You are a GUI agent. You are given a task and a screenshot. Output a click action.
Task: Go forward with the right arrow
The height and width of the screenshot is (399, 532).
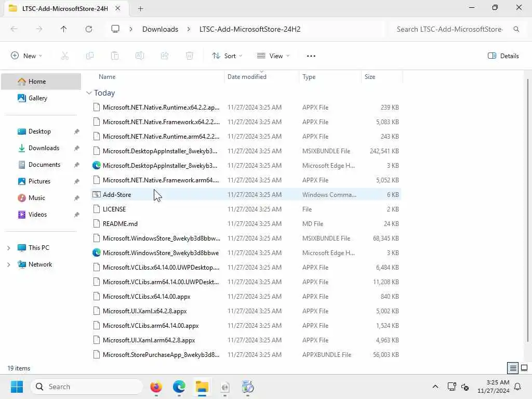pos(39,29)
